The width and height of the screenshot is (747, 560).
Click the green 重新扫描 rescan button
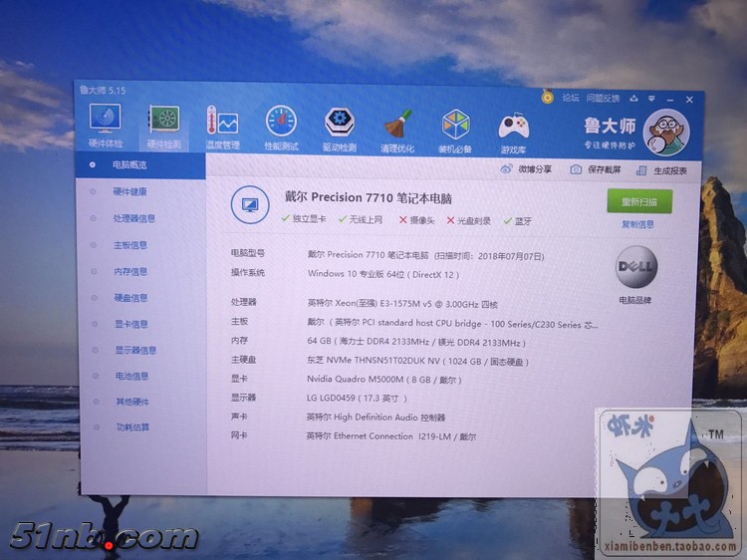point(639,202)
